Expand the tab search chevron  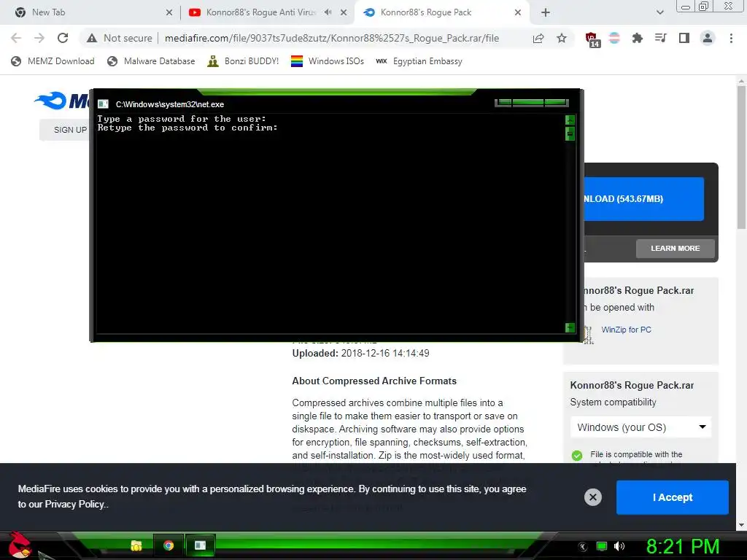point(659,13)
